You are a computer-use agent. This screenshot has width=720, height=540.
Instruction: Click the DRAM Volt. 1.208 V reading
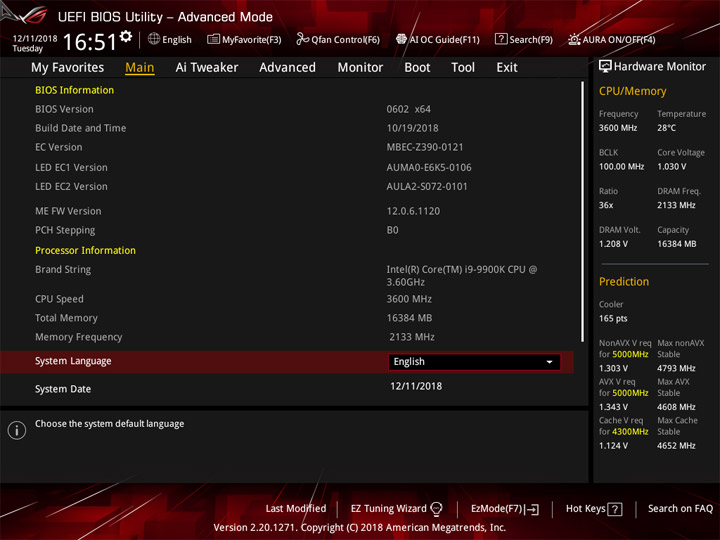613,244
